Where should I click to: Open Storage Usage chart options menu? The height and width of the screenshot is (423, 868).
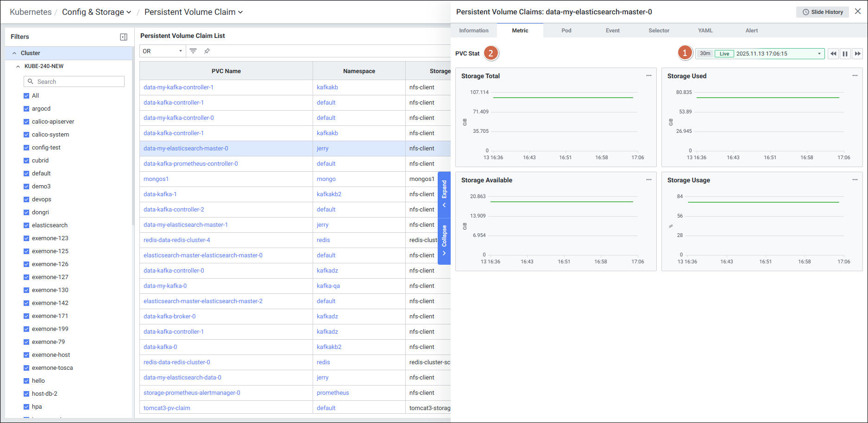(855, 180)
